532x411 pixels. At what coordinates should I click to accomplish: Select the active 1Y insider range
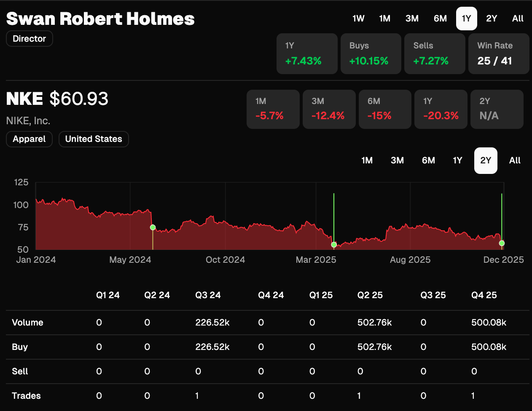tap(466, 19)
